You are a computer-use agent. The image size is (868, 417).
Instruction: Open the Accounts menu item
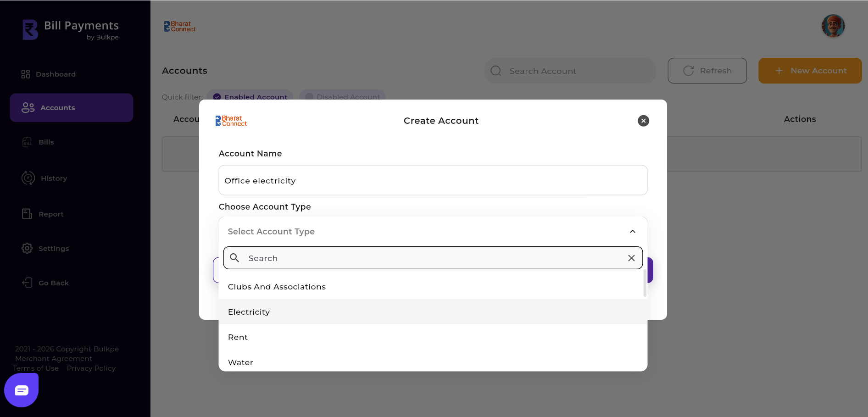click(72, 108)
